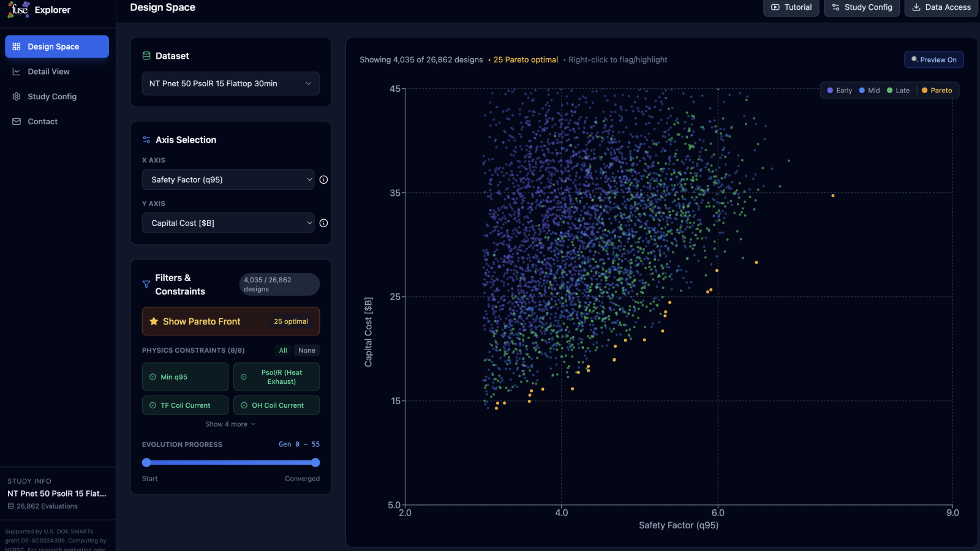Toggle the Min q95 physics constraint
Screen dimensions: 980x551
[185, 377]
